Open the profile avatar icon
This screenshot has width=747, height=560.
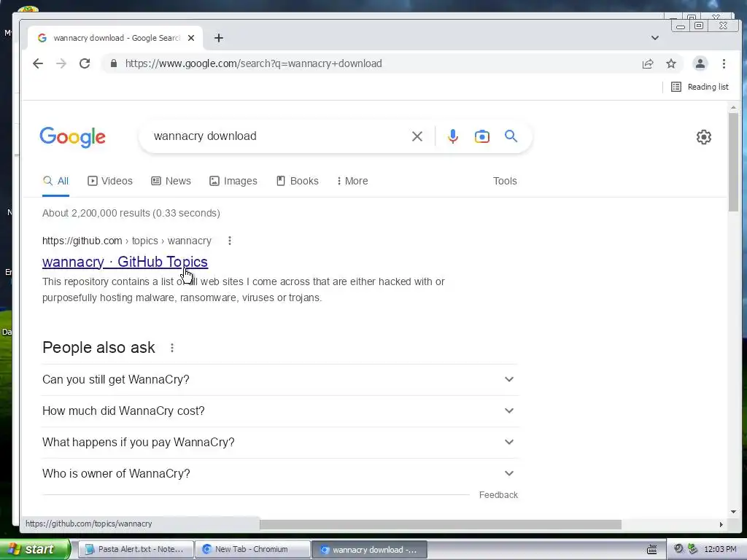(700, 63)
